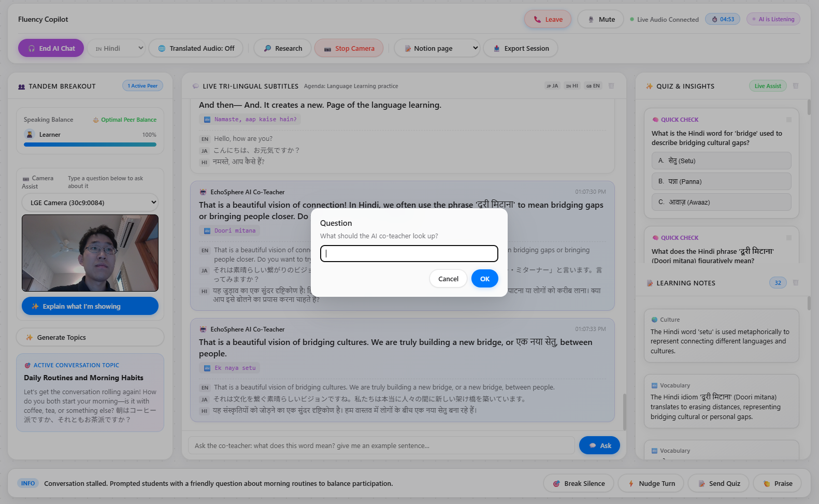Click the INFO status badge
The image size is (819, 504).
tap(28, 483)
